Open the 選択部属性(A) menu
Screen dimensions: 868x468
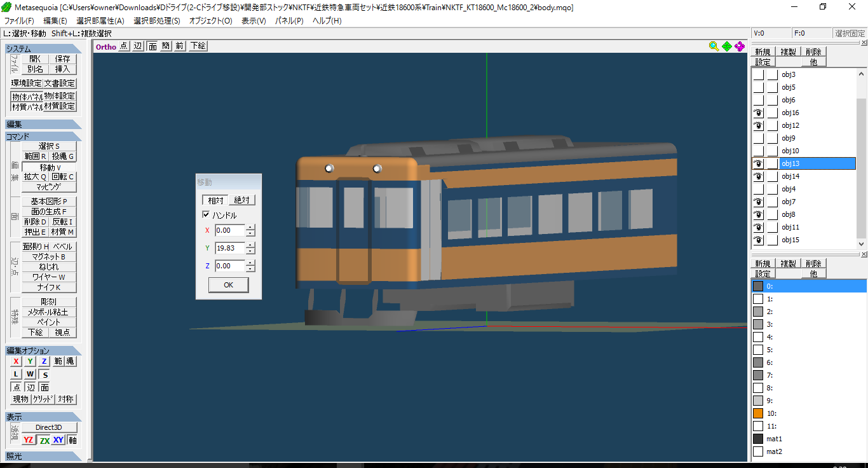(x=100, y=21)
